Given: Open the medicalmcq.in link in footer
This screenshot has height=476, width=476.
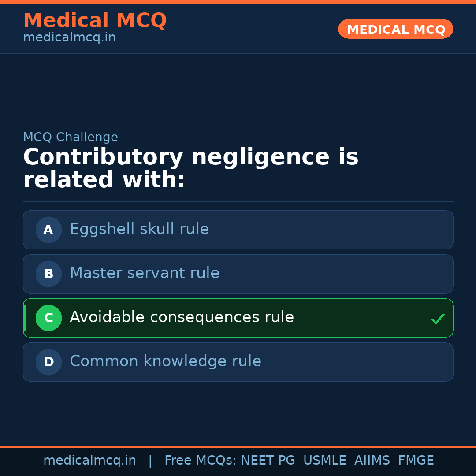Looking at the screenshot, I should (90, 460).
